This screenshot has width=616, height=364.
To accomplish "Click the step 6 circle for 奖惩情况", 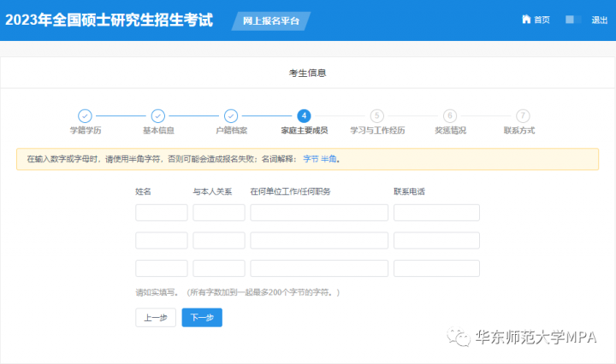I will coord(450,116).
